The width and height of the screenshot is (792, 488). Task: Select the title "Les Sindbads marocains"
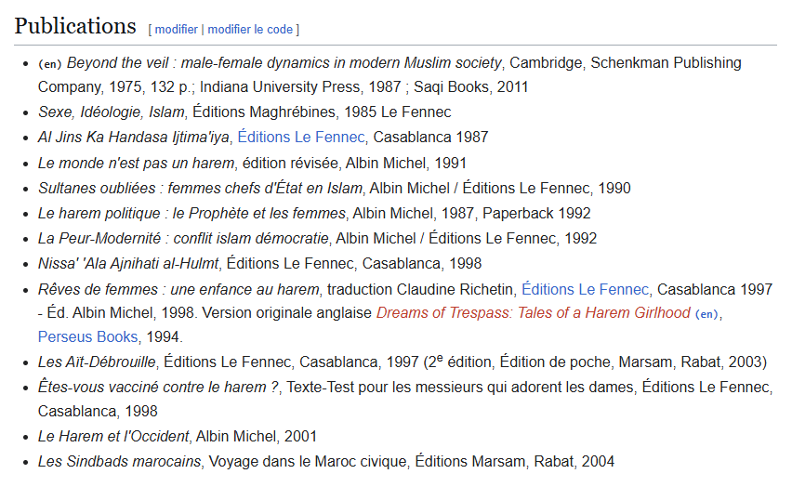(120, 461)
